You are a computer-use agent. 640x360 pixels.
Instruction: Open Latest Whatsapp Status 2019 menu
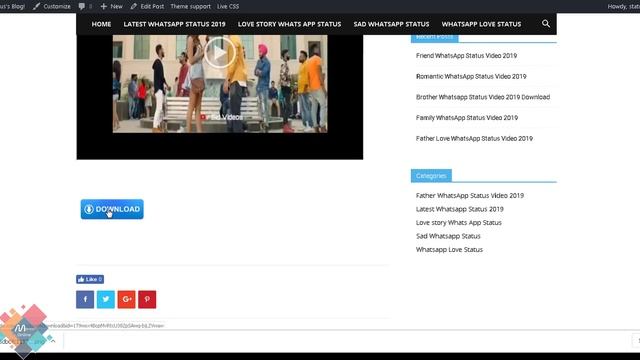(x=174, y=24)
